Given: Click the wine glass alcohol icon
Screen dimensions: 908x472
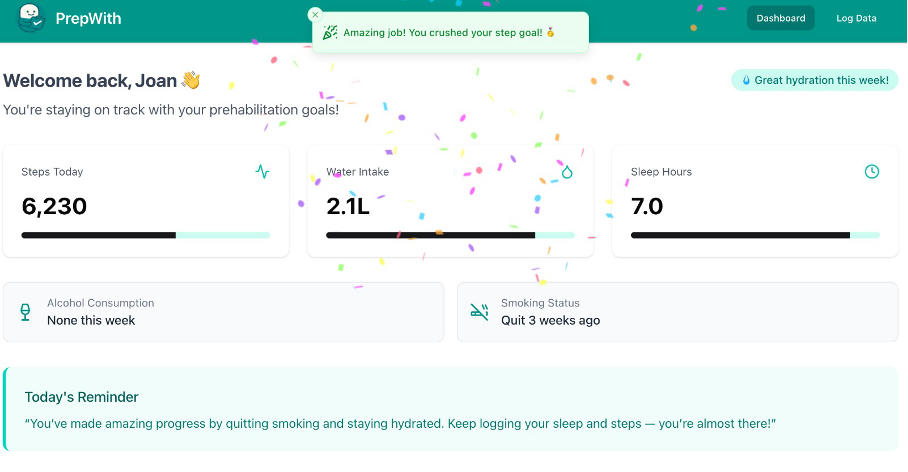Looking at the screenshot, I should (25, 312).
